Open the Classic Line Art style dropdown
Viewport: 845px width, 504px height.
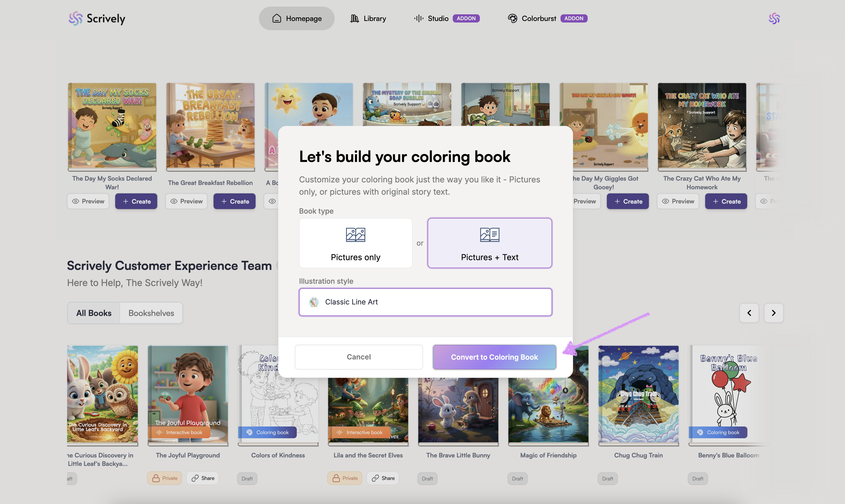click(425, 302)
